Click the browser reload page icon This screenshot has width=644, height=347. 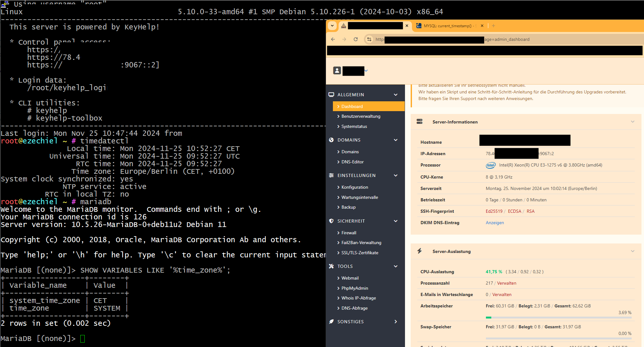356,39
